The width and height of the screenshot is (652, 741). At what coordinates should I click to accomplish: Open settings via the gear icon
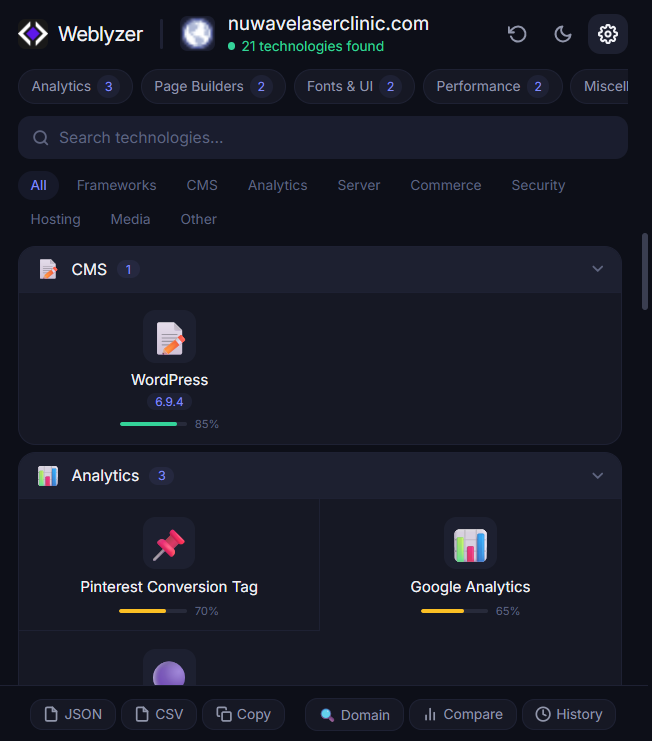tap(608, 34)
